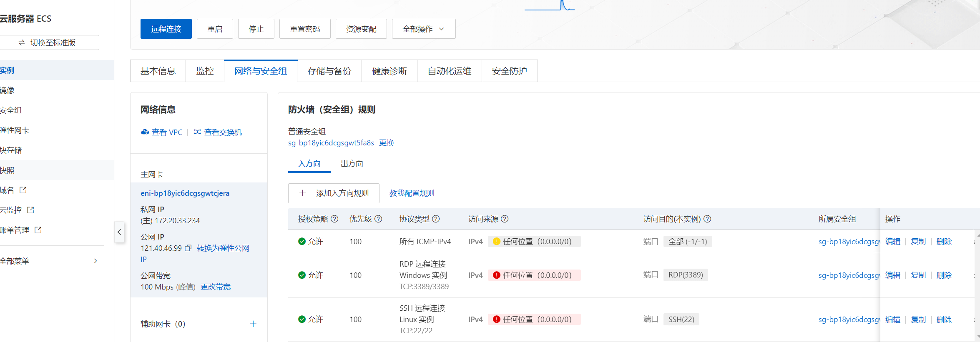Click the red warning icon in SSH row
980x342 pixels.
pos(497,320)
